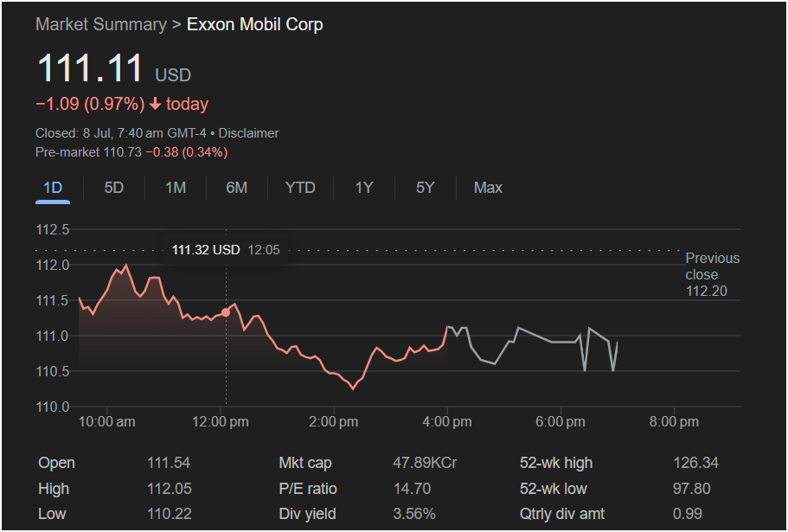Viewport: 788px width, 532px height.
Task: Click the 'Closed: 8 Jul, 7:40 am GMT-4' text
Action: coord(120,133)
